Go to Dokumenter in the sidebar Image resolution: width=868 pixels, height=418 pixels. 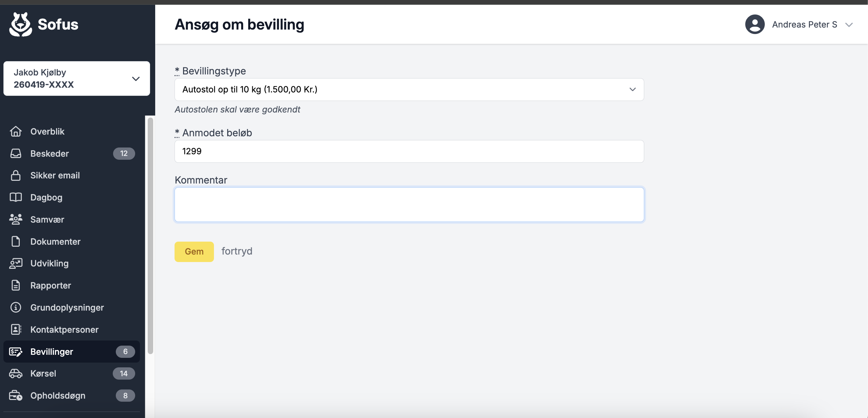[55, 242]
